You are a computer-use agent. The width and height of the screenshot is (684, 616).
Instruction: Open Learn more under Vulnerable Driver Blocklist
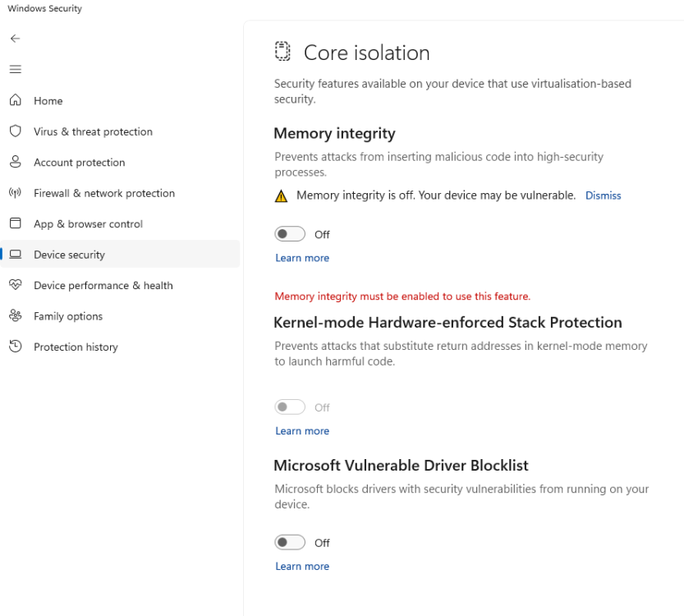[x=302, y=566]
